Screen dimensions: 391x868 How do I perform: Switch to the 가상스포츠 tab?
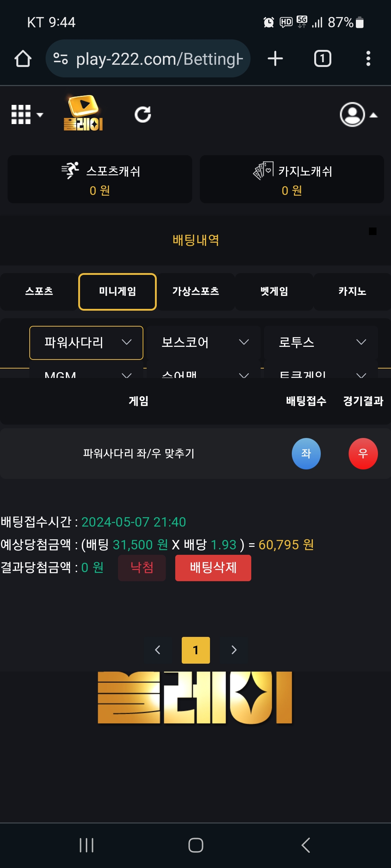(x=195, y=292)
